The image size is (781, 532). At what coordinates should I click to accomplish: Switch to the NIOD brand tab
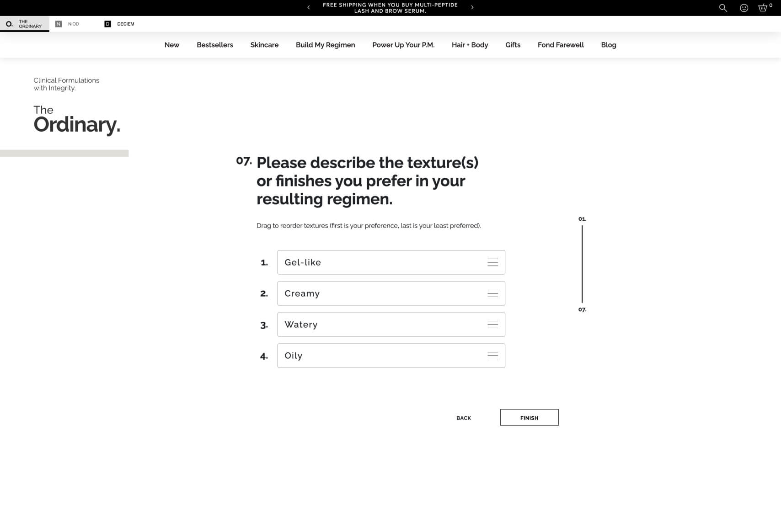pyautogui.click(x=67, y=24)
